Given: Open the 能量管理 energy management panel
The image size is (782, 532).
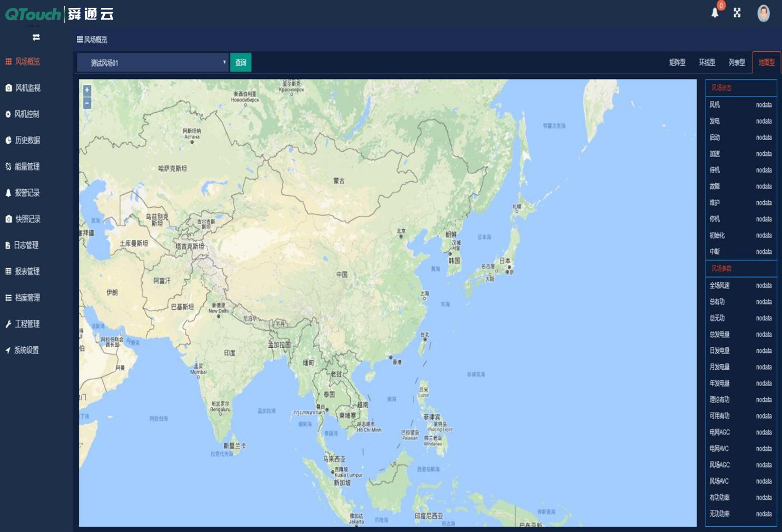Looking at the screenshot, I should point(24,166).
